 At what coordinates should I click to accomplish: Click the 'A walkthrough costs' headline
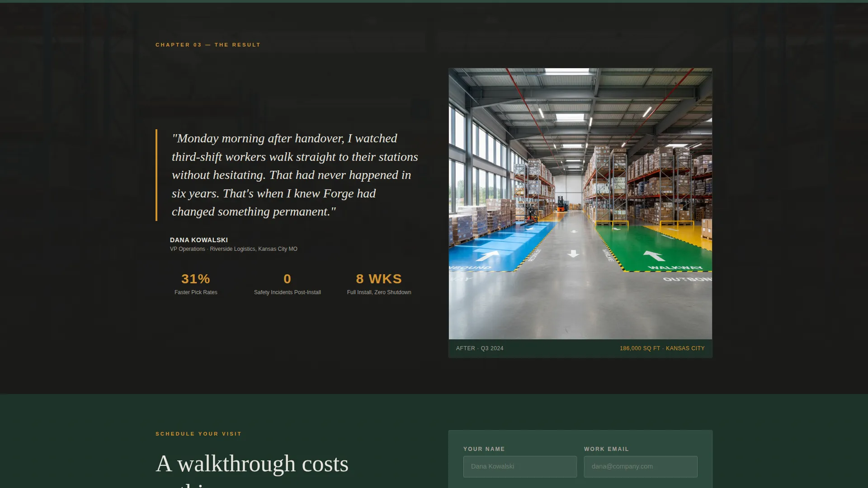coord(252,464)
